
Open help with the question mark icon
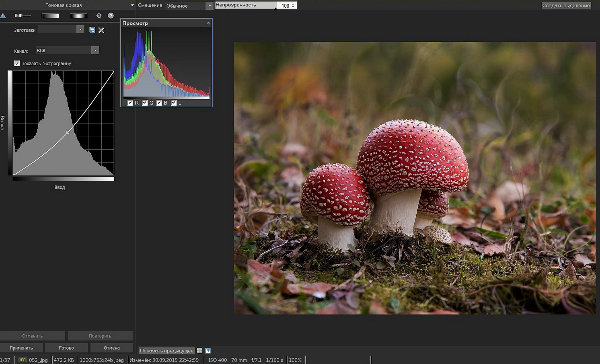[x=111, y=16]
